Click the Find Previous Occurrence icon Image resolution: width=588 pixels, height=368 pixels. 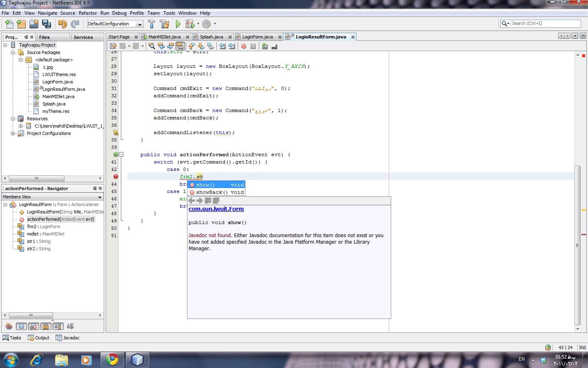161,46
